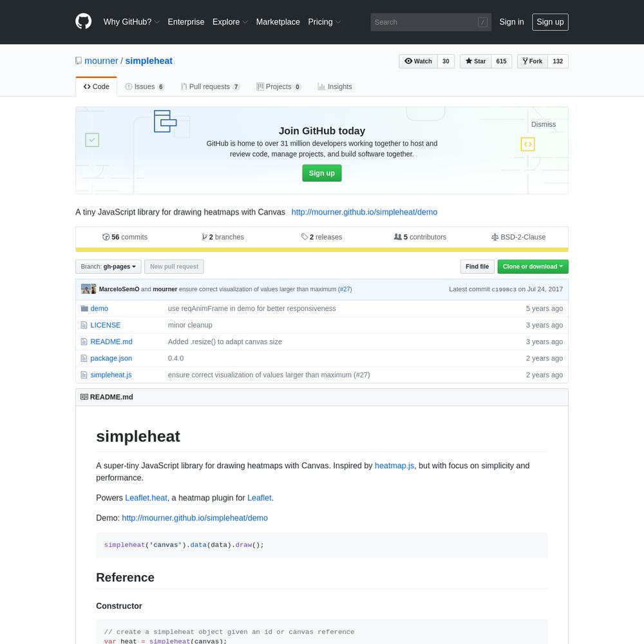Screen dimensions: 644x644
Task: Click the contributors people icon
Action: click(x=397, y=237)
